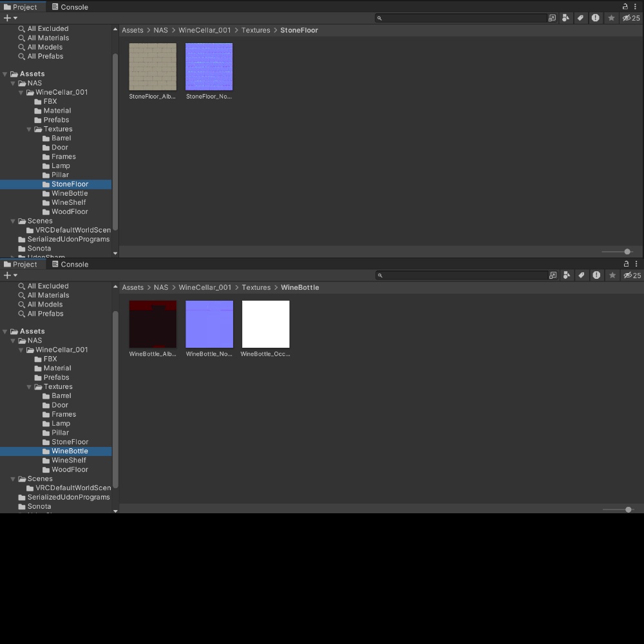644x644 pixels.
Task: Open WoodFloor folder in upper tree
Action: click(x=70, y=212)
